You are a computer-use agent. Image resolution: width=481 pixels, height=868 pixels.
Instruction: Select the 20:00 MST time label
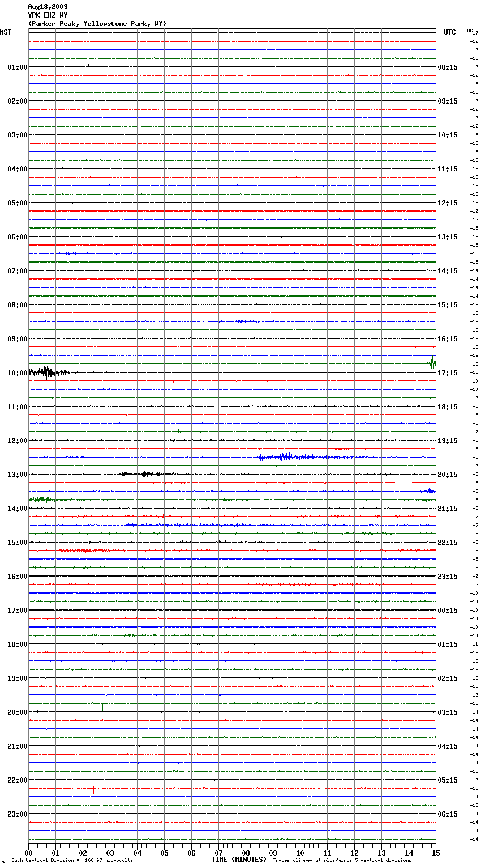[18, 712]
